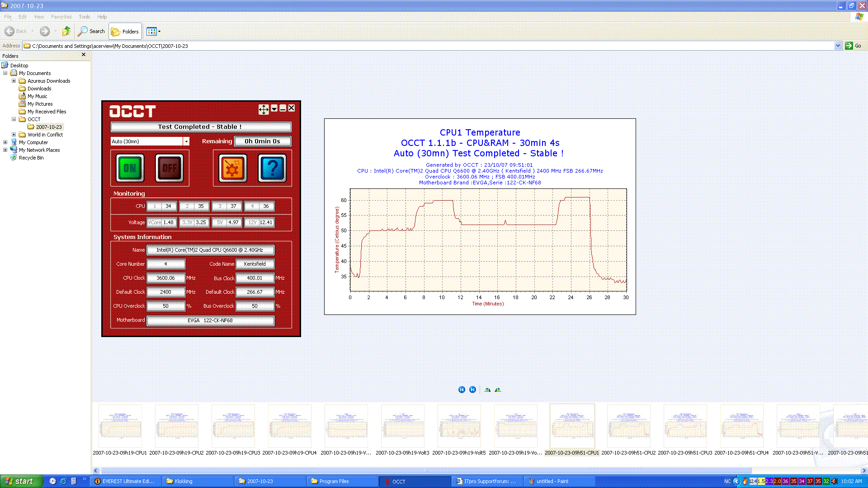Image resolution: width=868 pixels, height=488 pixels.
Task: Click the Go button
Action: [854, 46]
